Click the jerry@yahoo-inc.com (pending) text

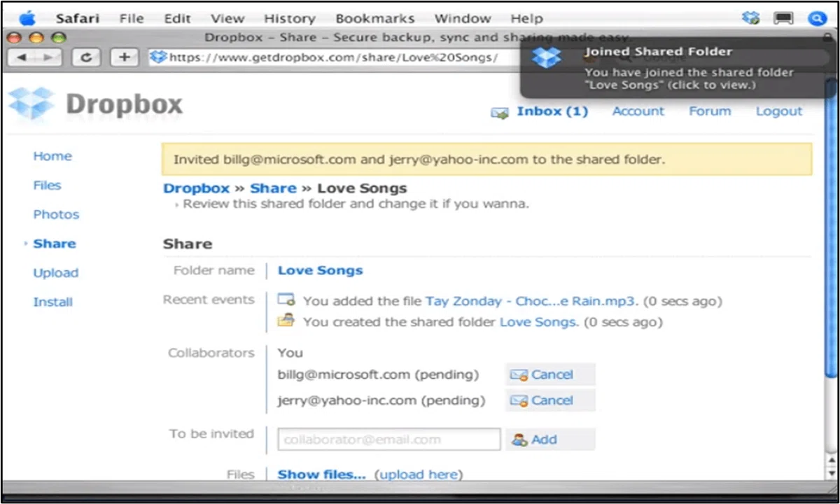point(381,400)
